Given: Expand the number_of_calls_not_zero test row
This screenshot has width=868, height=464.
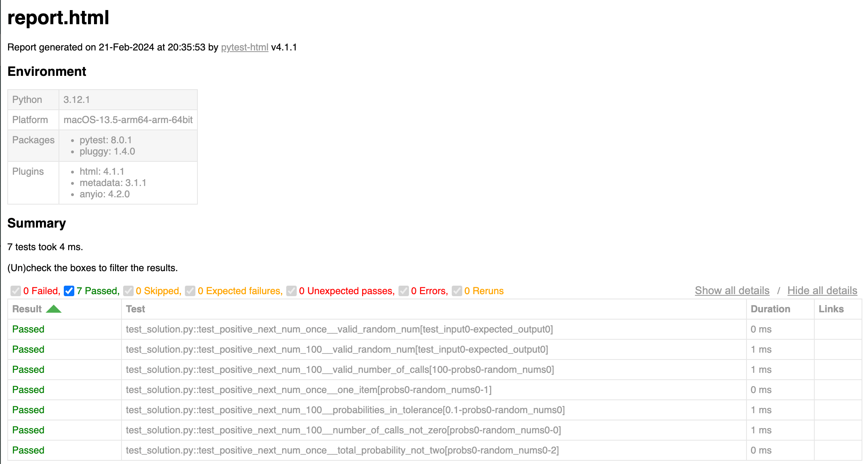Looking at the screenshot, I should (x=434, y=430).
